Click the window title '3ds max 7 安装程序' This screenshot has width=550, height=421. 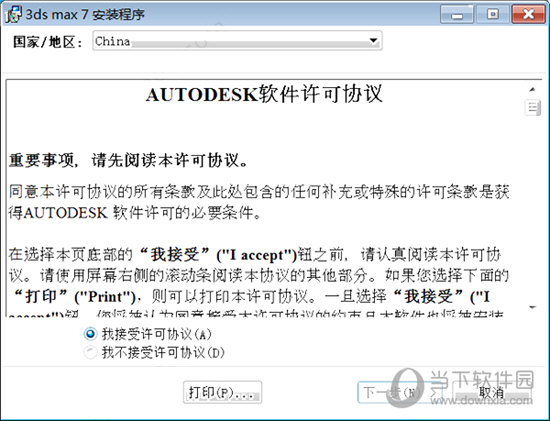[85, 14]
